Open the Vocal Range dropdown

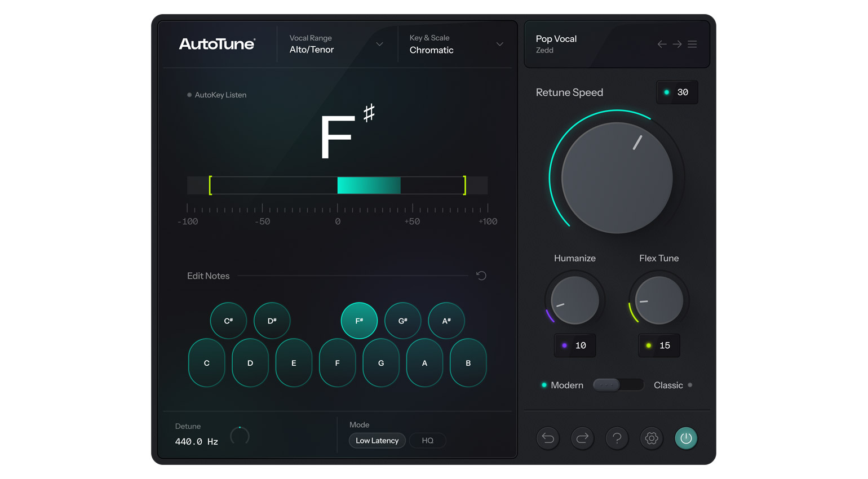tap(335, 44)
